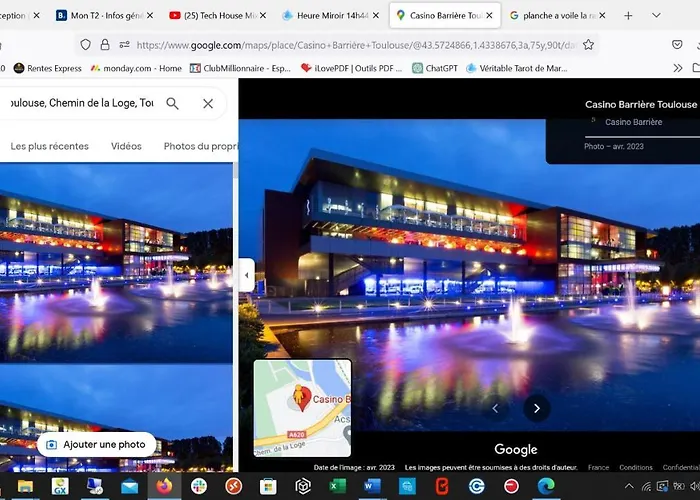This screenshot has height=500, width=700.
Task: Click the Casino Barrière contributor name
Action: point(633,122)
